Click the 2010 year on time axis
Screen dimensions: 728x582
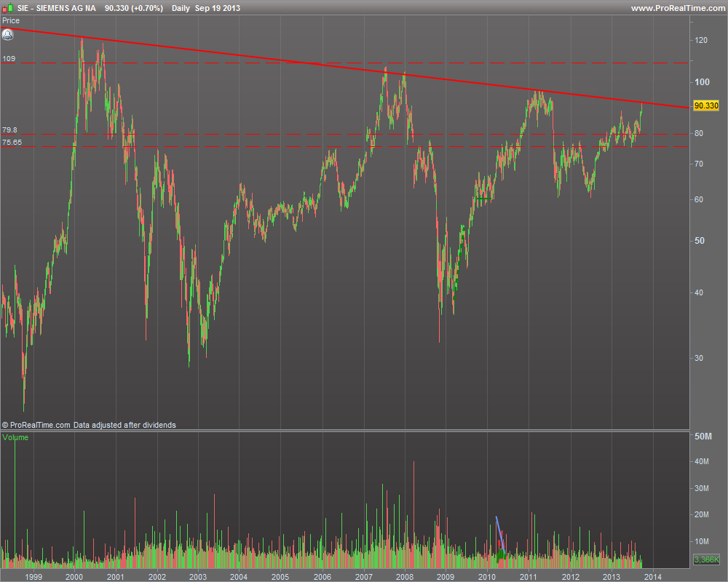coord(487,576)
